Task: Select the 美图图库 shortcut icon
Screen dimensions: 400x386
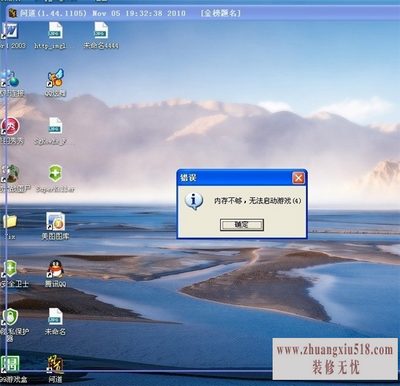Action: [x=55, y=221]
